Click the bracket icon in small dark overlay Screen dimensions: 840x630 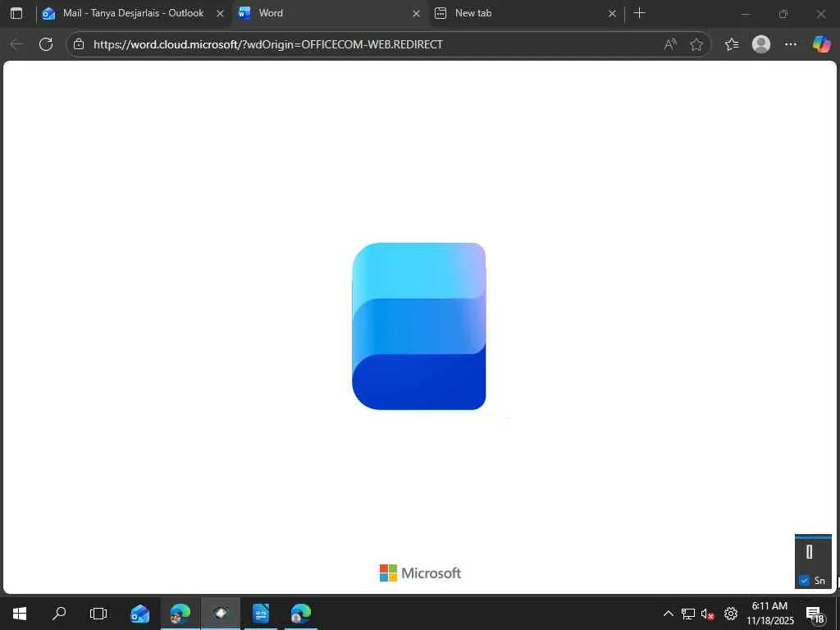pos(809,552)
